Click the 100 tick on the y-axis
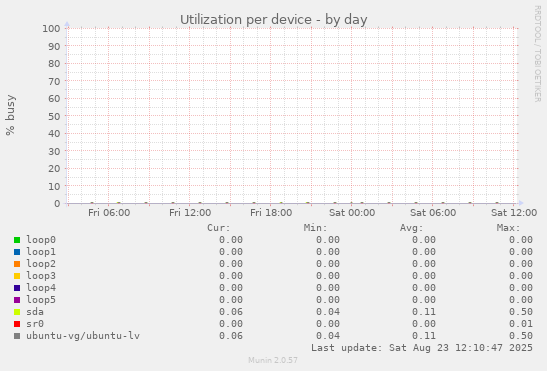 pos(51,28)
